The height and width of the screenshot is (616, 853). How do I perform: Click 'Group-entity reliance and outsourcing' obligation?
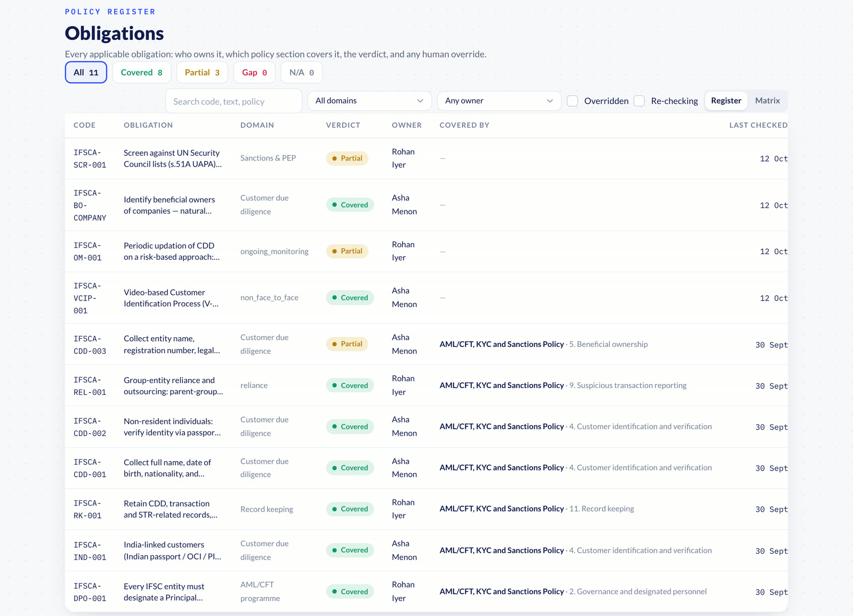click(173, 386)
